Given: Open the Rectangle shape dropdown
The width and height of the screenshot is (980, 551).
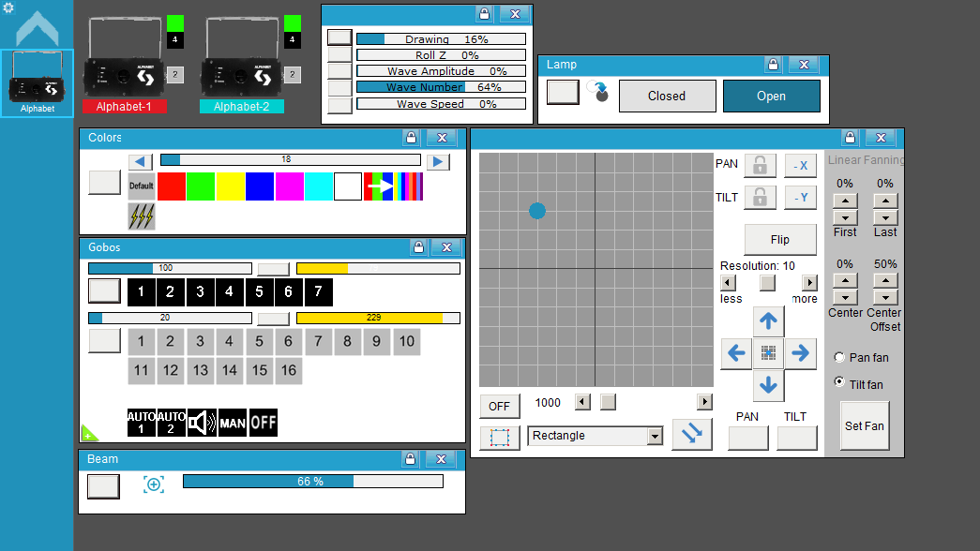Looking at the screenshot, I should (655, 436).
